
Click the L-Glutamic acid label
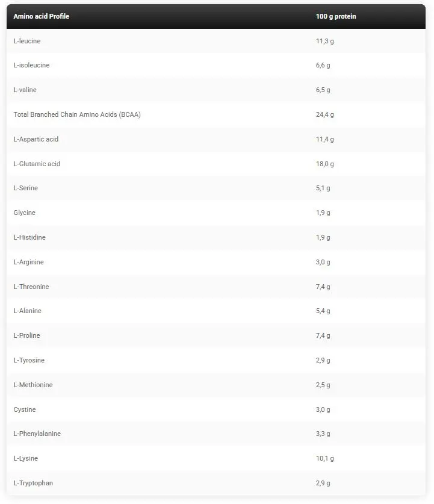point(37,164)
